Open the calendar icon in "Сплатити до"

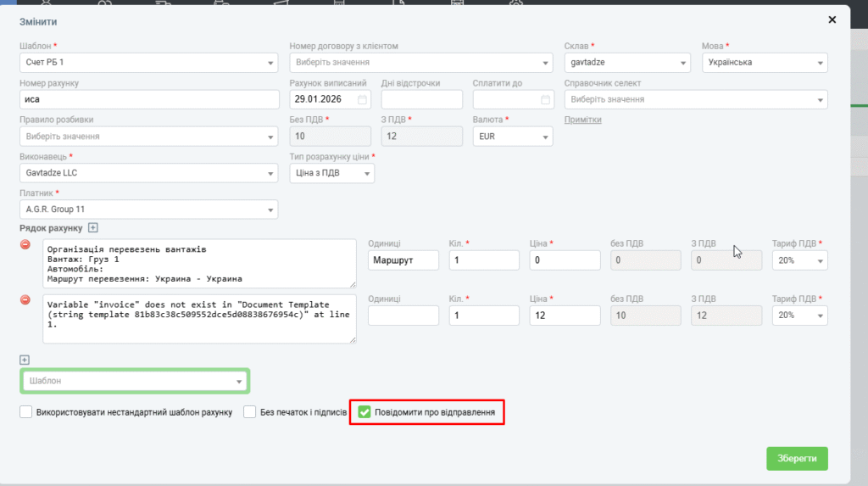[x=546, y=99]
